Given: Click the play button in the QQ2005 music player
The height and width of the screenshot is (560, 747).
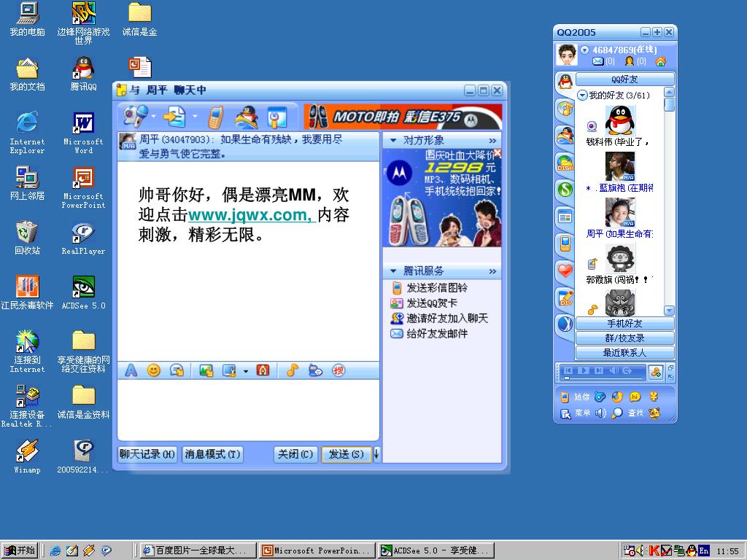Looking at the screenshot, I should (x=583, y=370).
